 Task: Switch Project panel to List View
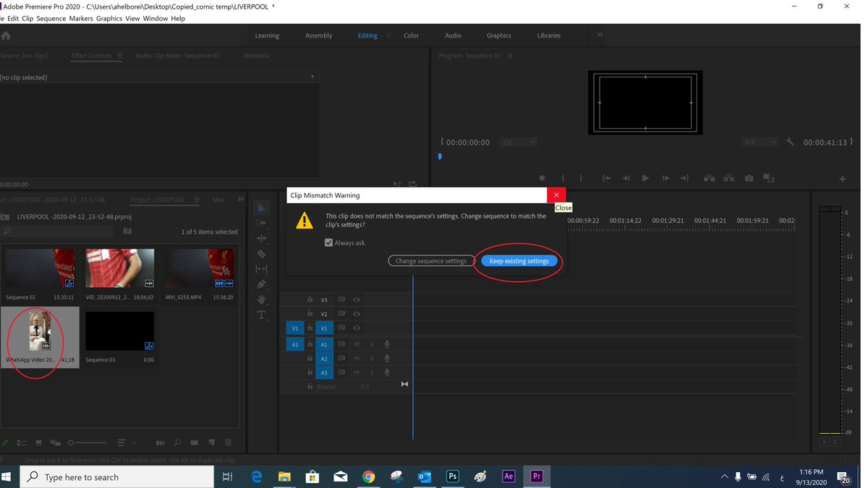(22, 442)
